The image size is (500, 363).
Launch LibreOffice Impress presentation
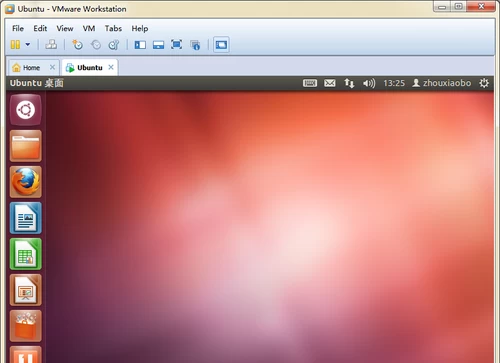coord(26,290)
